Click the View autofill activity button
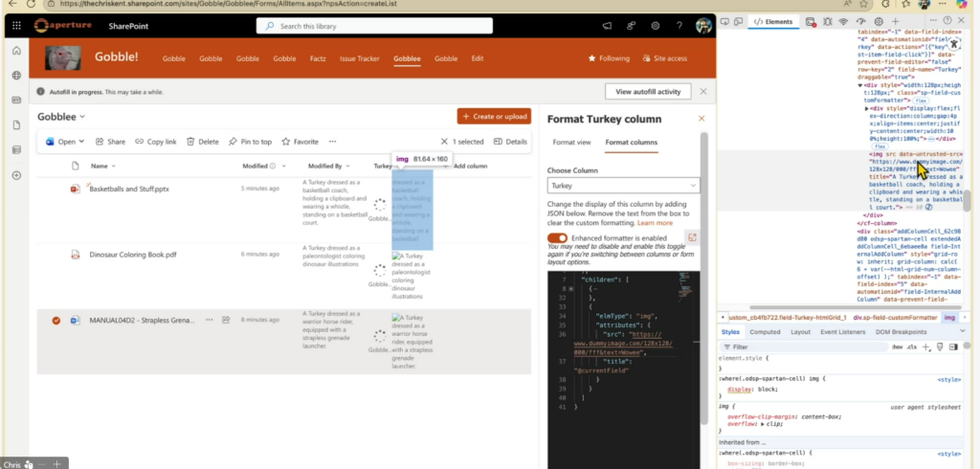 pyautogui.click(x=648, y=91)
